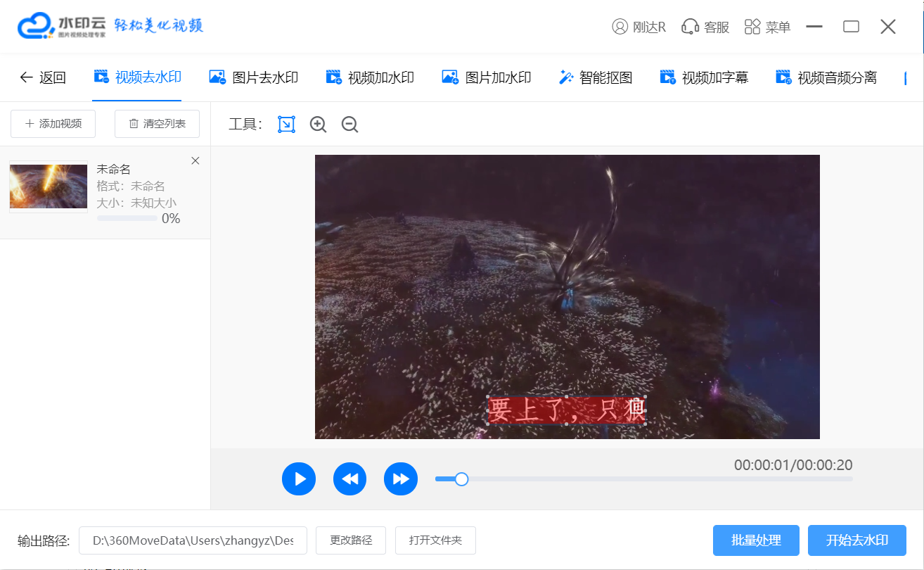This screenshot has height=570, width=924.
Task: Open the 菜单 menu
Action: coord(767,27)
